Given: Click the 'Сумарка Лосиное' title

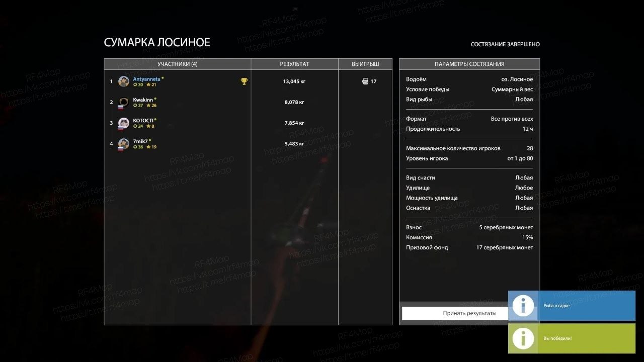Looking at the screenshot, I should [x=157, y=43].
